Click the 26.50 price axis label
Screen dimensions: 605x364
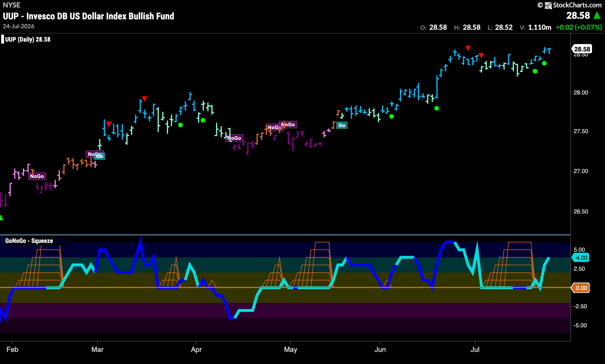[x=581, y=211]
